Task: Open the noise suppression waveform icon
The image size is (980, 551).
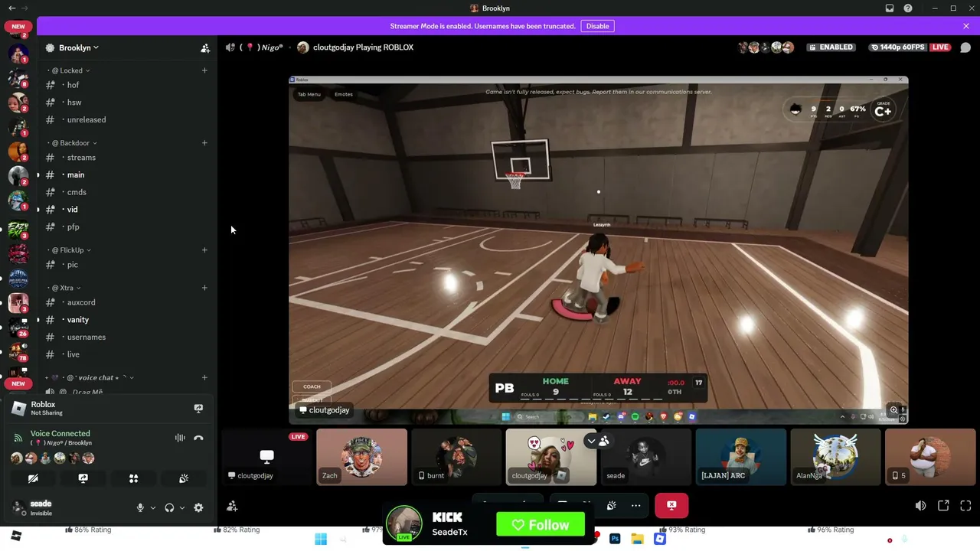Action: (x=180, y=438)
